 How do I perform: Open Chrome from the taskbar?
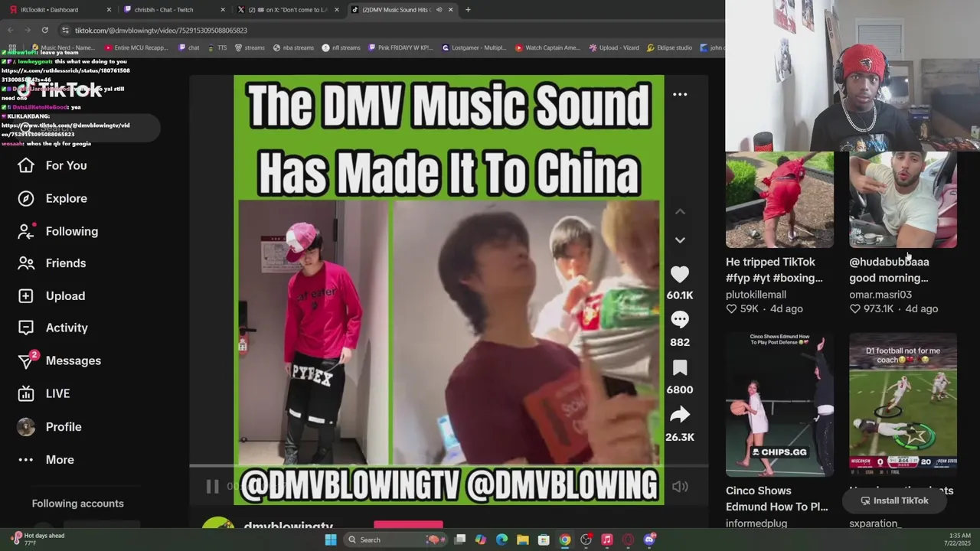tap(564, 540)
